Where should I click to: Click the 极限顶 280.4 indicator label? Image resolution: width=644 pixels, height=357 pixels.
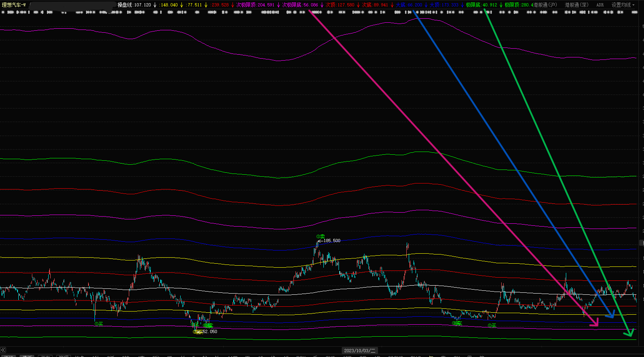(519, 5)
